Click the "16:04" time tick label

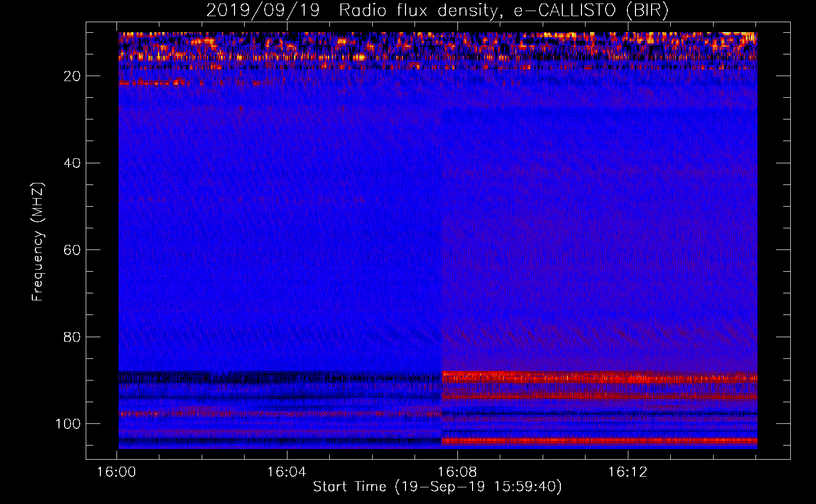[x=287, y=472]
